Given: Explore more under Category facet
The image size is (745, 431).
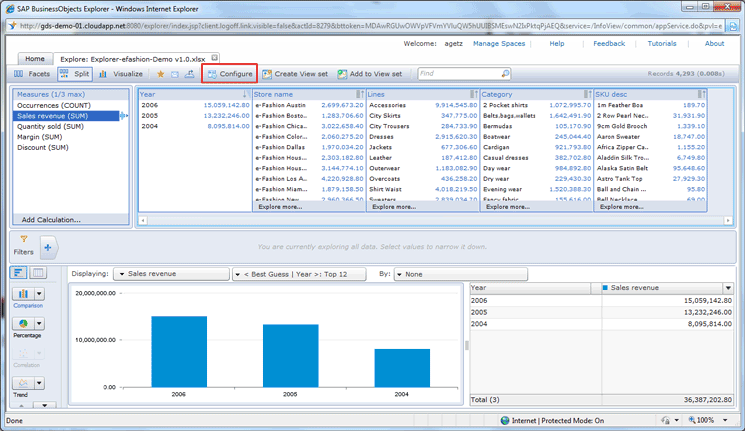Looking at the screenshot, I should pos(508,207).
